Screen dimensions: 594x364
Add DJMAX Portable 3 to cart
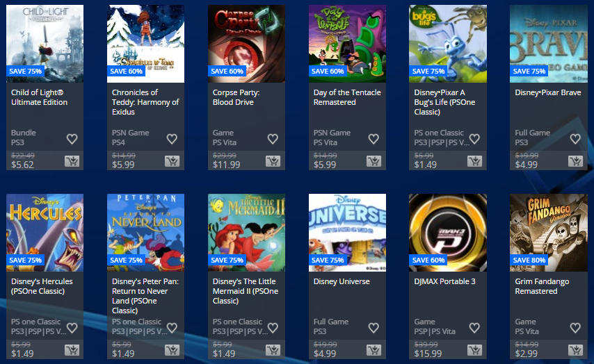tap(474, 350)
